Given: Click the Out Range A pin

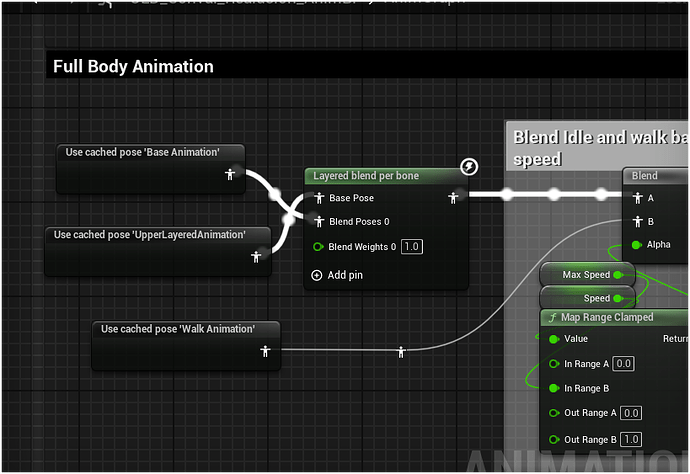Looking at the screenshot, I should point(554,413).
